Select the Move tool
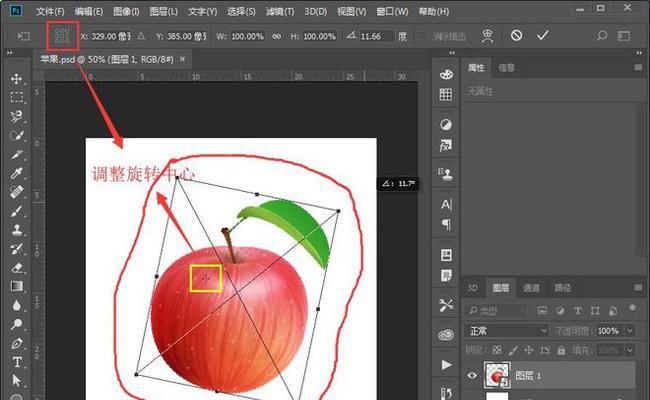The image size is (650, 400). [17, 79]
